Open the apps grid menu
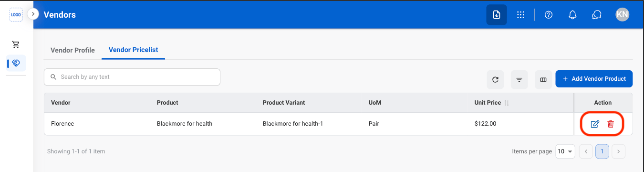The height and width of the screenshot is (172, 644). [x=521, y=15]
